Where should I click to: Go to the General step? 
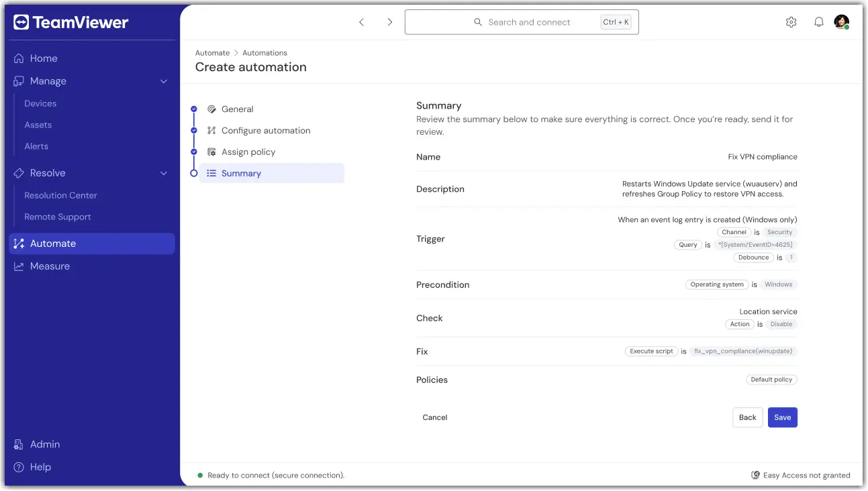pyautogui.click(x=238, y=109)
